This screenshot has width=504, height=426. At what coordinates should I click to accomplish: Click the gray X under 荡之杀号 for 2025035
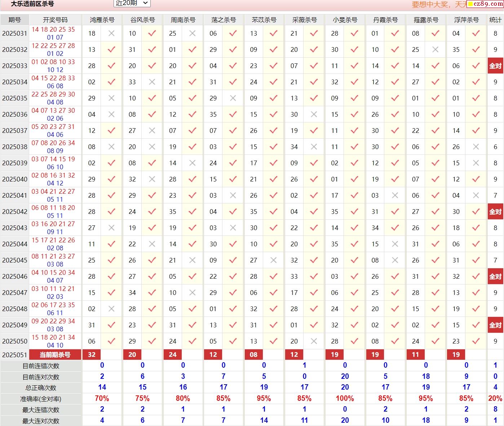pyautogui.click(x=233, y=98)
